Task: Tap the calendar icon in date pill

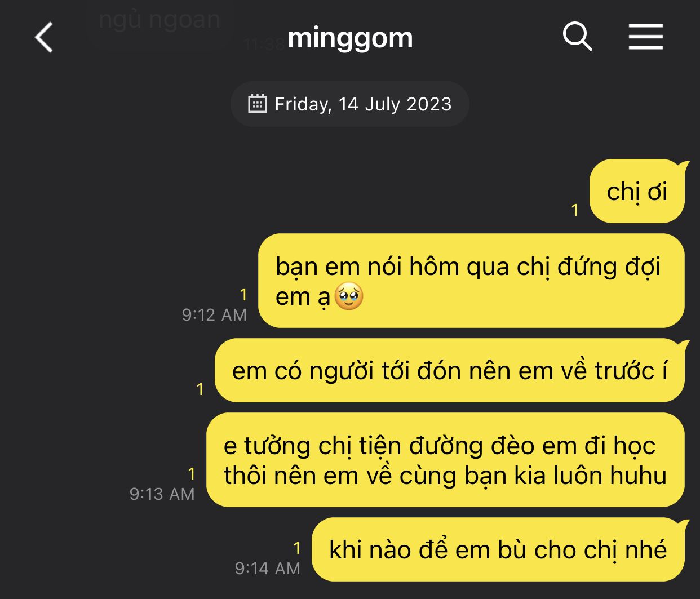Action: (x=257, y=104)
